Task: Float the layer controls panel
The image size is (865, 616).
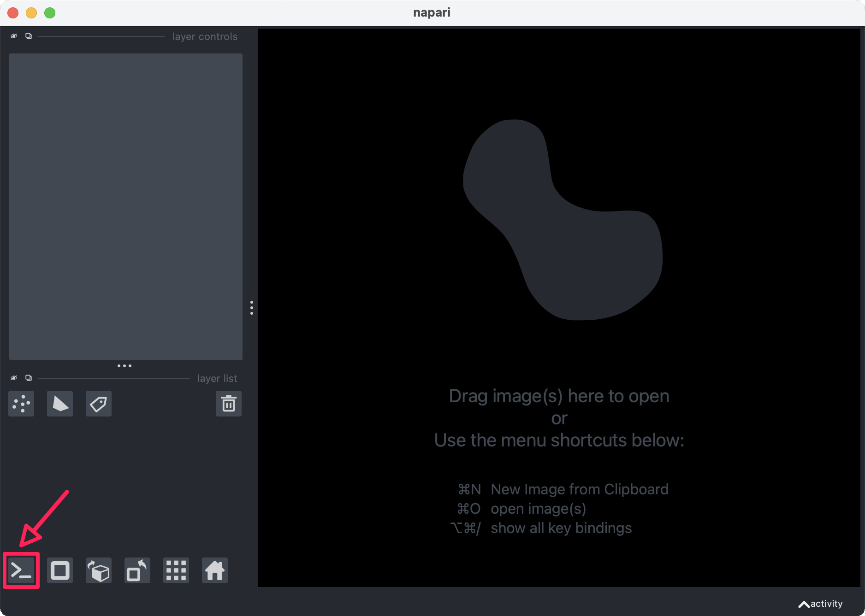Action: pos(29,36)
